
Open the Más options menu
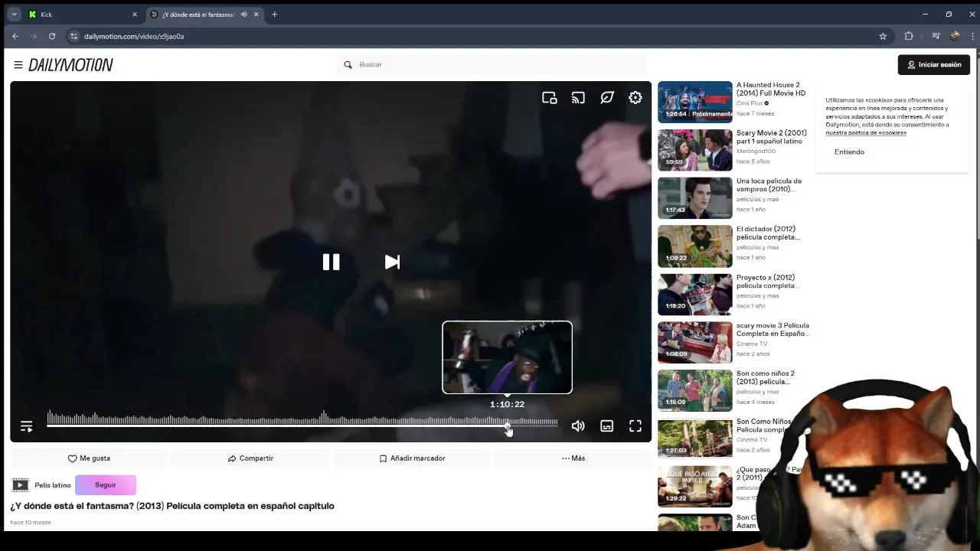tap(573, 458)
